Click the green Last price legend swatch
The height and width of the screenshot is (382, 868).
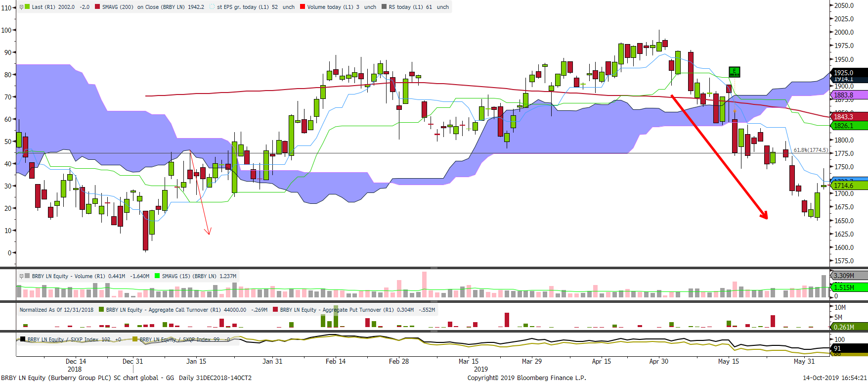[x=27, y=7]
